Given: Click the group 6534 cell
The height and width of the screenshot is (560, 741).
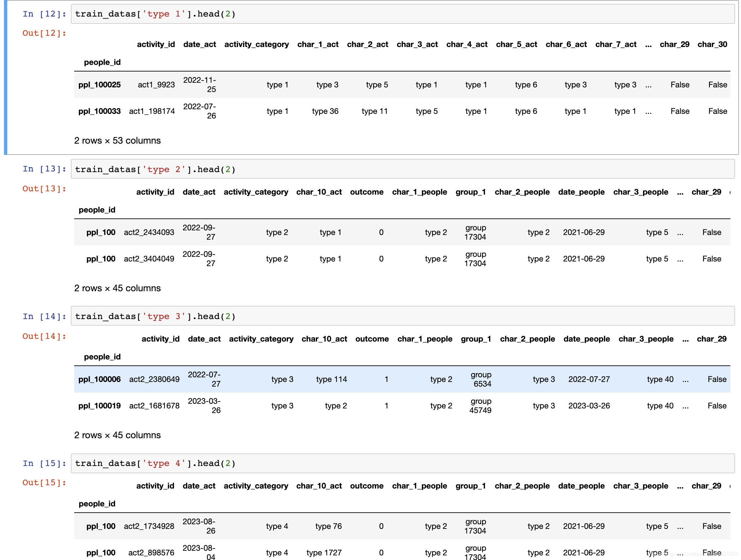Looking at the screenshot, I should 481,379.
